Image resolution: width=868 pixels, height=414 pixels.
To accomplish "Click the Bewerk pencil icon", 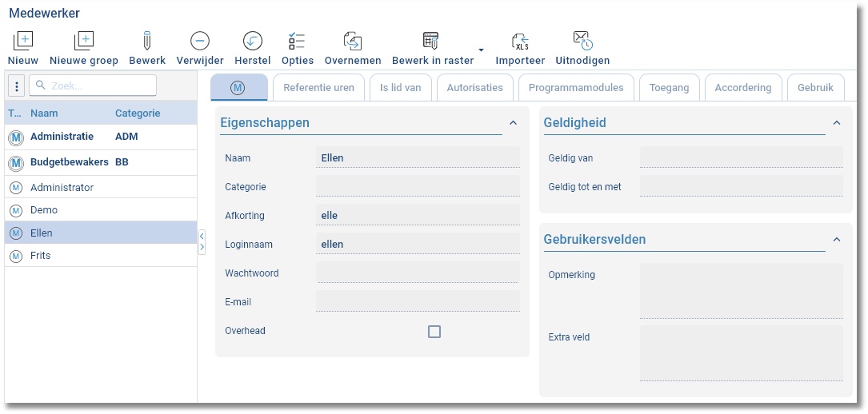I will click(147, 41).
